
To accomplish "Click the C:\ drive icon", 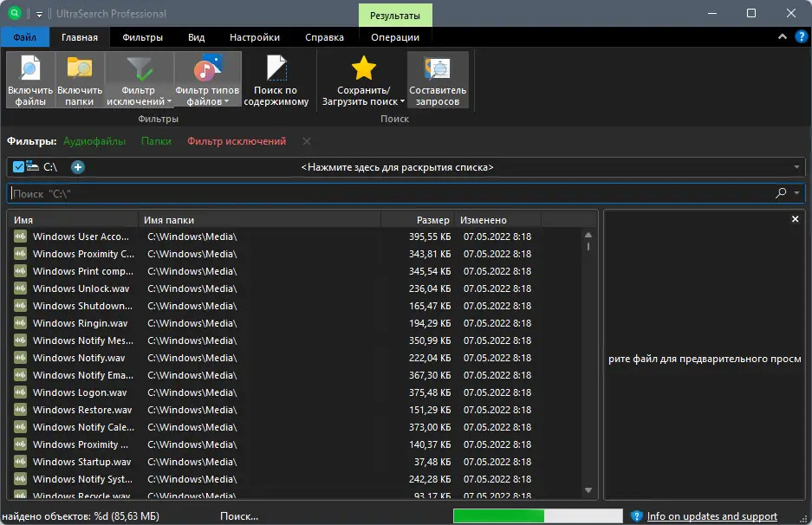I will point(33,166).
